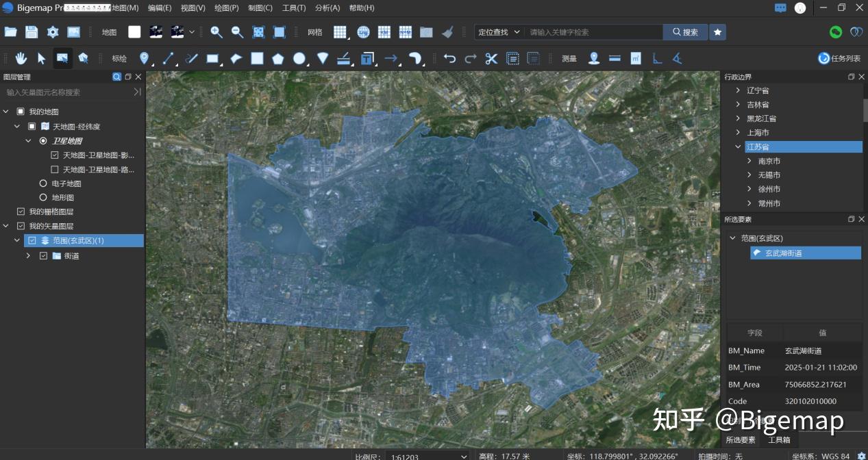Uncheck the 天地图-卫星地图-影... layer
The height and width of the screenshot is (460, 868).
[x=55, y=155]
